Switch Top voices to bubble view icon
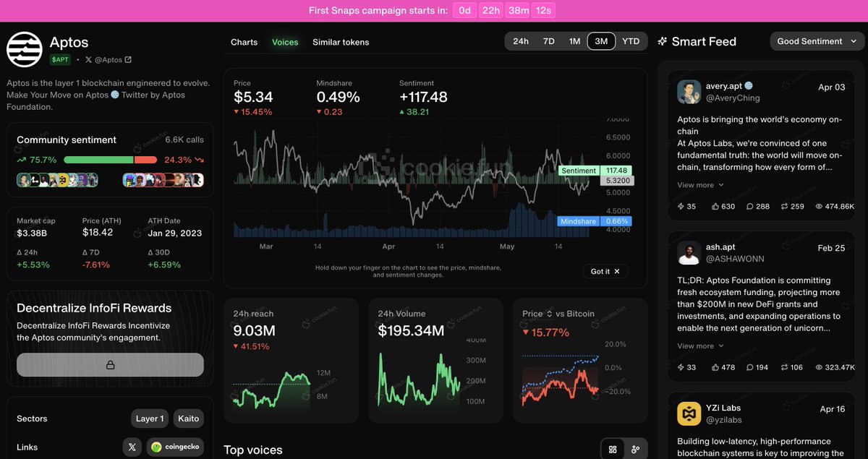Screen dimensions: 868x459 pyautogui.click(x=635, y=450)
